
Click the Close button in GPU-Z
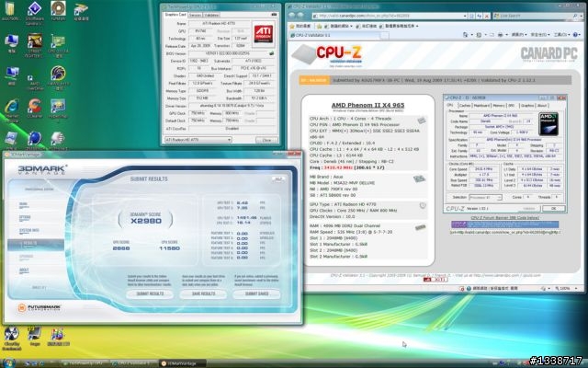266,140
